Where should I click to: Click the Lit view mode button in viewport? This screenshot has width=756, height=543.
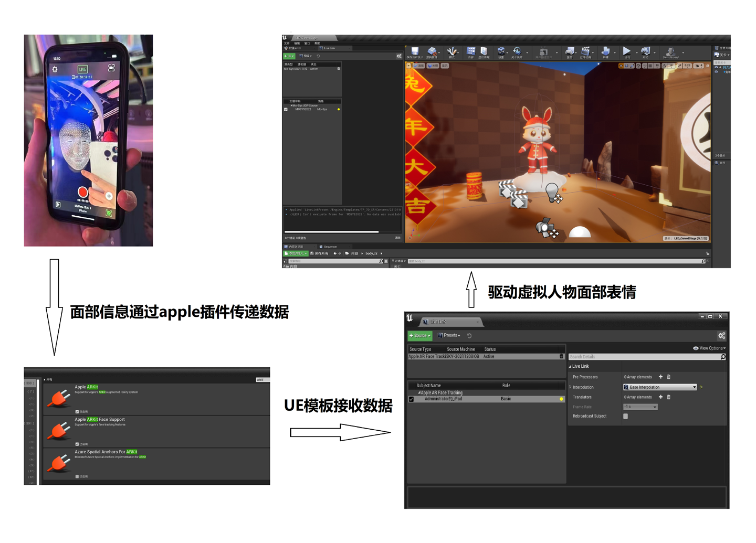[433, 66]
